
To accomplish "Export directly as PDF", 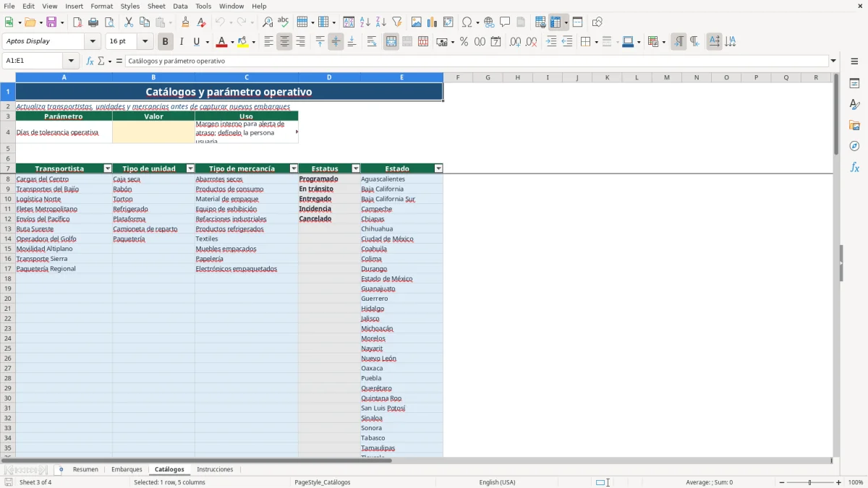I will point(77,22).
